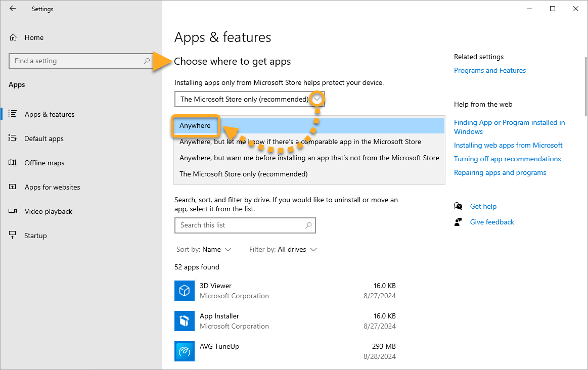
Task: Open Repairing apps and programs link
Action: click(500, 172)
